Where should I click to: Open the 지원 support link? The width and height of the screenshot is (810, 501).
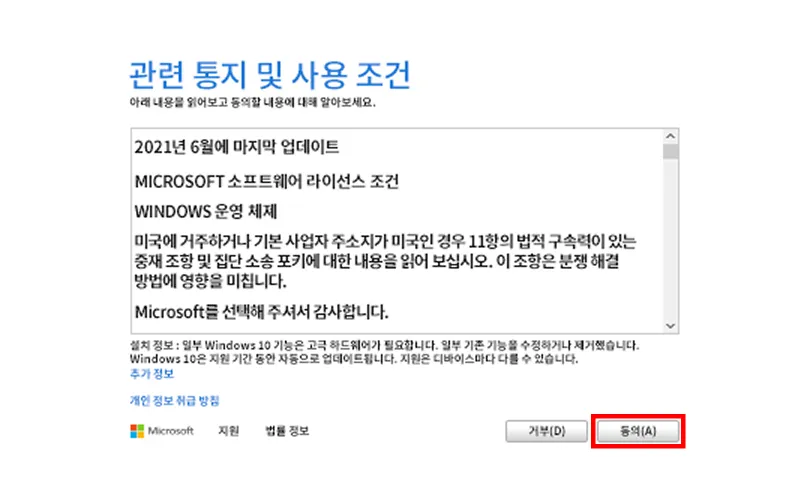228,431
